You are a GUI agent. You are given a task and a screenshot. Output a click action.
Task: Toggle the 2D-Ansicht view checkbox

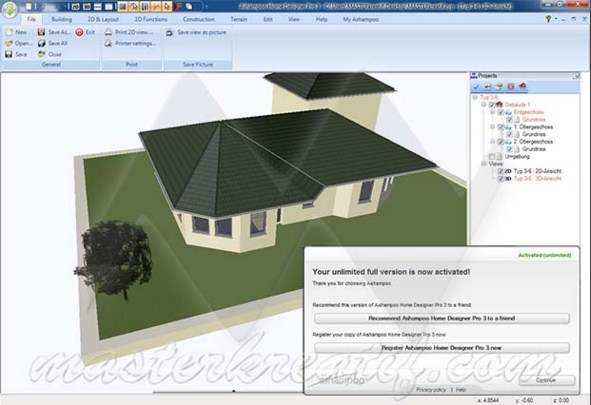[x=501, y=171]
